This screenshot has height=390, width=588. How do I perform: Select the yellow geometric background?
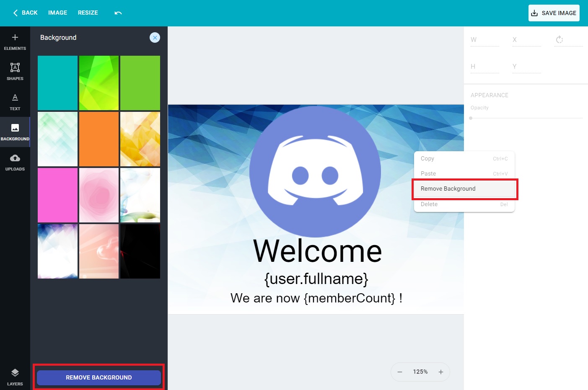tap(140, 139)
